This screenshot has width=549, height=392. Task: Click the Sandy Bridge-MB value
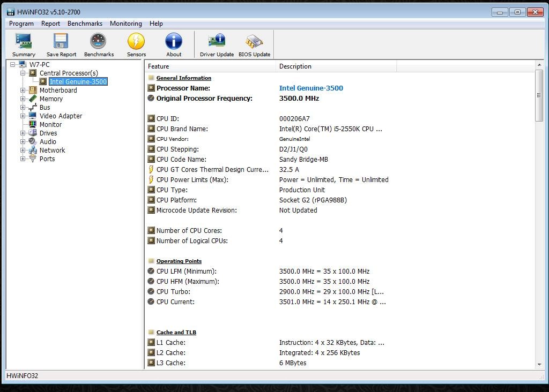tap(303, 160)
